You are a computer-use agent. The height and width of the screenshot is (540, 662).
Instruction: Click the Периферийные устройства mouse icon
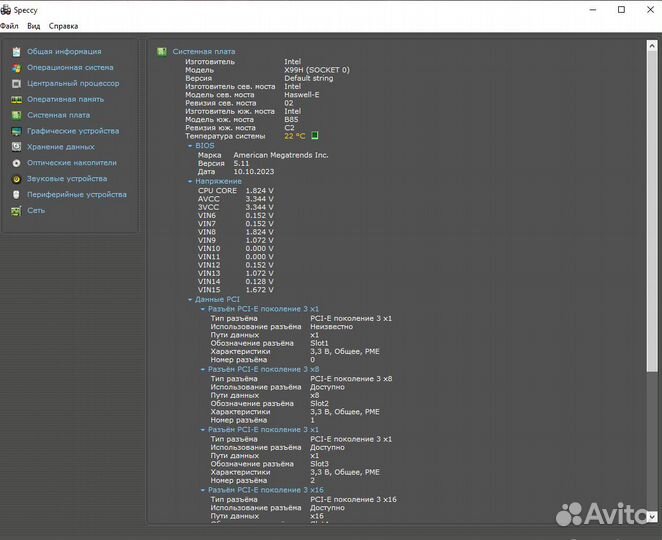(16, 195)
